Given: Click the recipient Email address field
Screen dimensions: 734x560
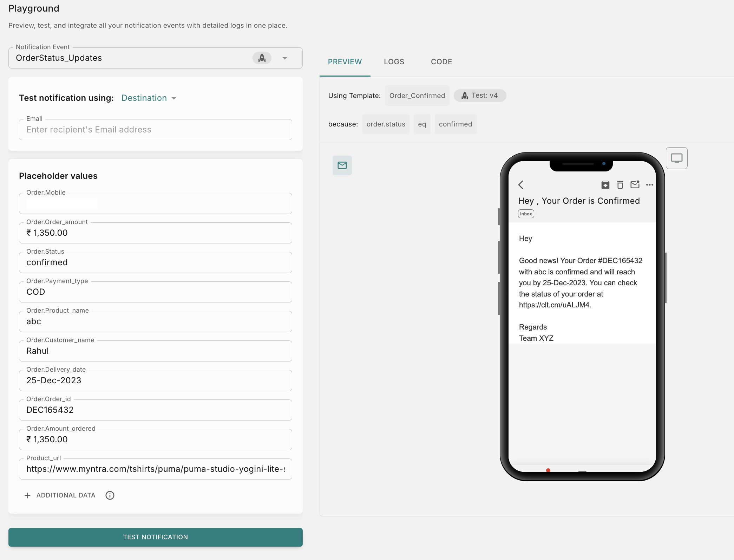Looking at the screenshot, I should [155, 130].
